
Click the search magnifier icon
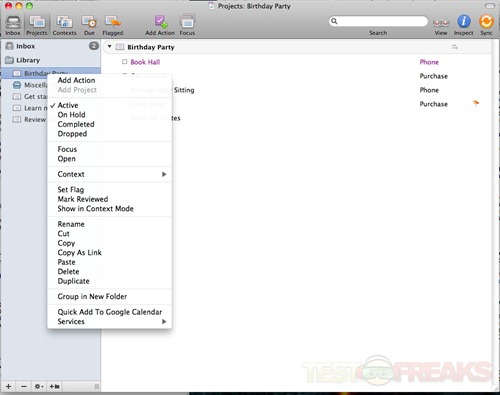click(x=334, y=21)
